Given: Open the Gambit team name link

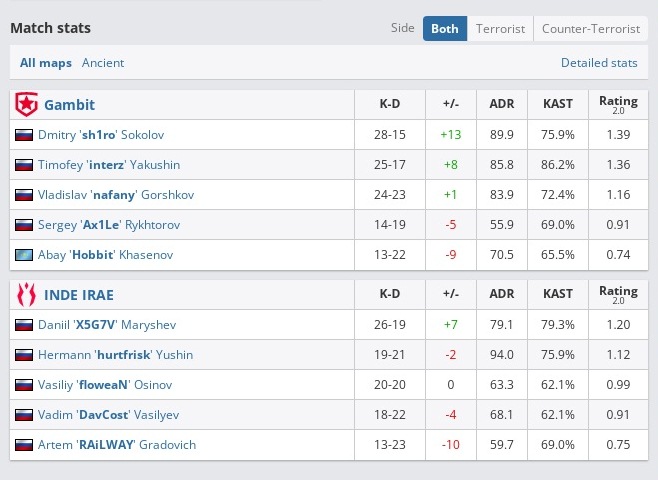Looking at the screenshot, I should [69, 104].
